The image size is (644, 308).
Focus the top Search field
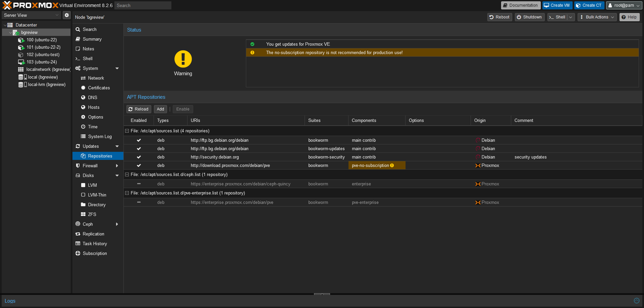pyautogui.click(x=143, y=5)
